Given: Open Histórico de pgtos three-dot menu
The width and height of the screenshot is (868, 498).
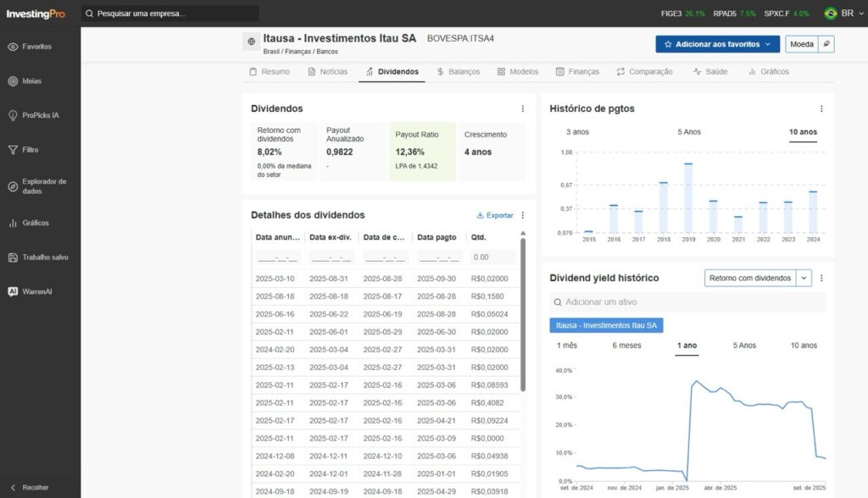Looking at the screenshot, I should pos(821,109).
